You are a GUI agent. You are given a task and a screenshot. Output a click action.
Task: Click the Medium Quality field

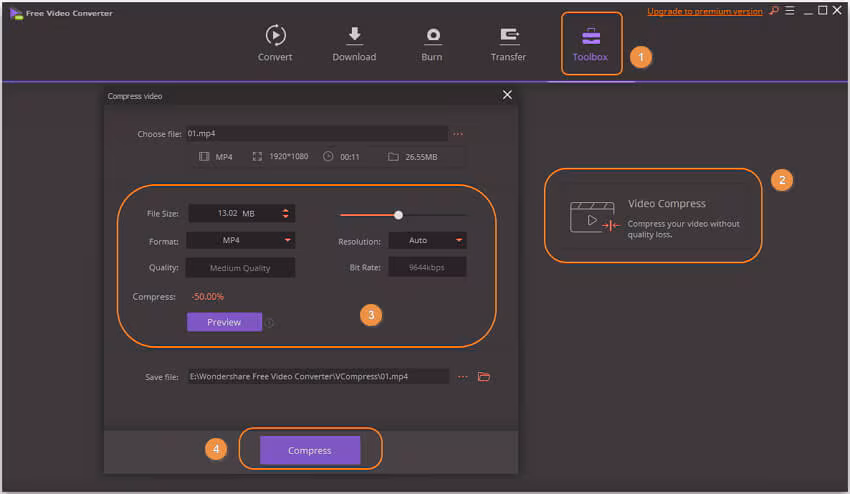click(x=241, y=268)
